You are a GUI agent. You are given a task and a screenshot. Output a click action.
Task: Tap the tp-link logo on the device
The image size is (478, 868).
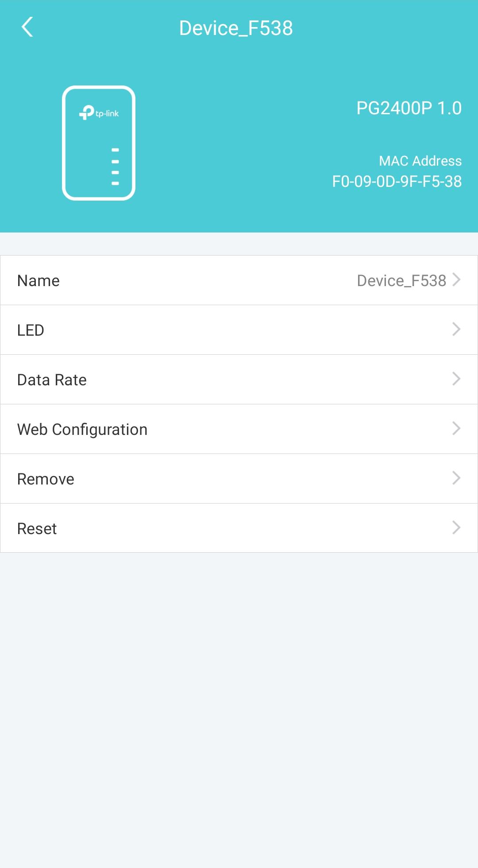click(x=99, y=112)
